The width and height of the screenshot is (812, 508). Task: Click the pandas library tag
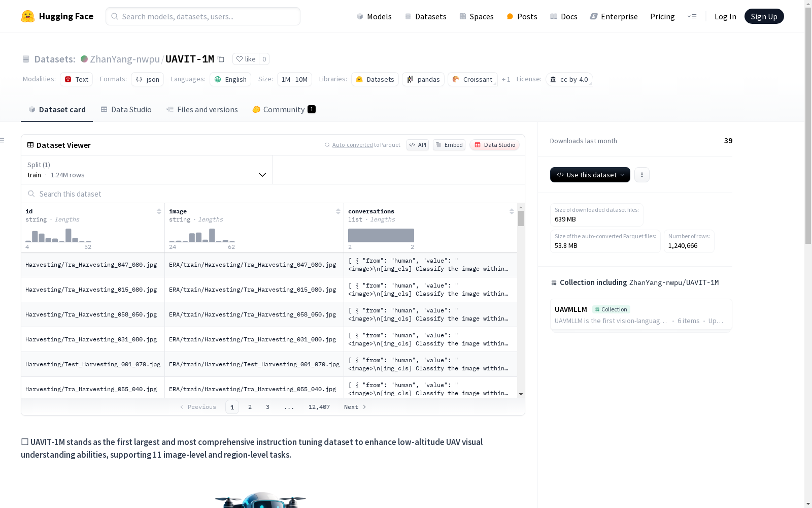[423, 79]
